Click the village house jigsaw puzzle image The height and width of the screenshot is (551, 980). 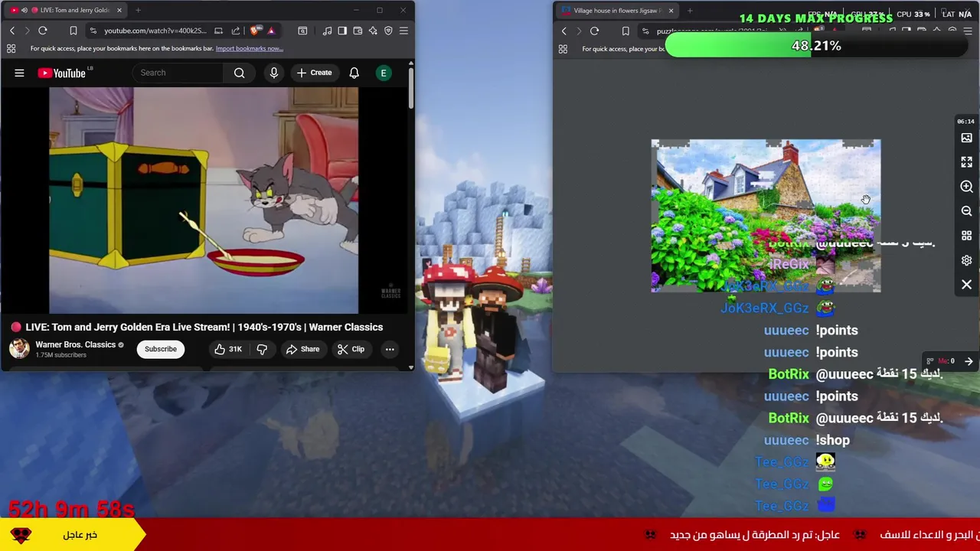[766, 216]
